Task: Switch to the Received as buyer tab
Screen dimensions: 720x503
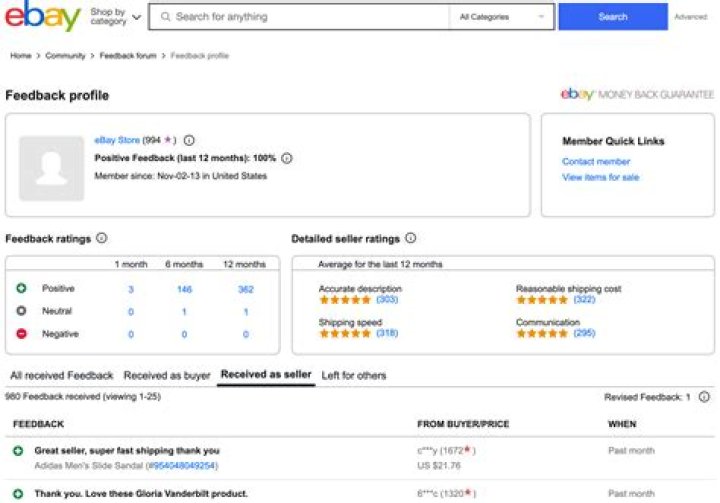Action: tap(167, 375)
